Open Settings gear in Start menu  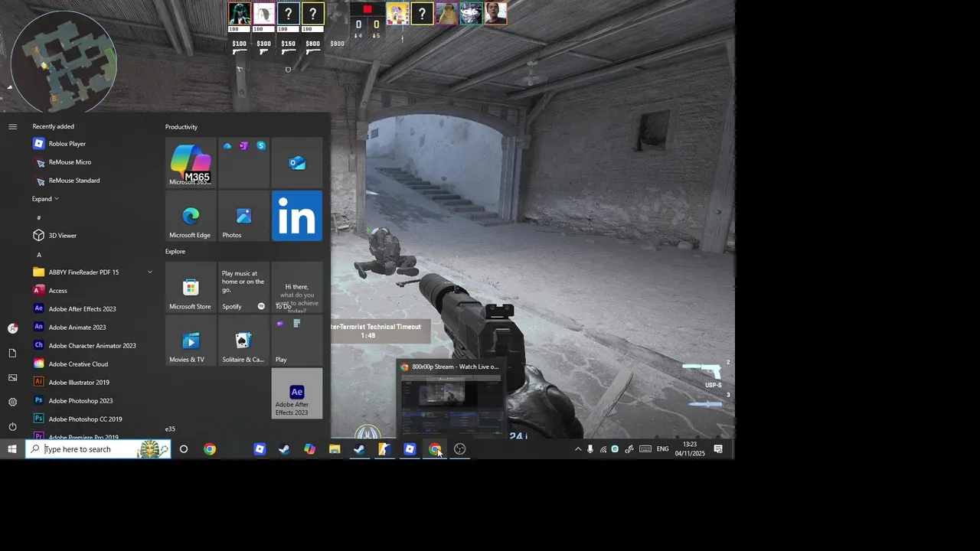[12, 402]
